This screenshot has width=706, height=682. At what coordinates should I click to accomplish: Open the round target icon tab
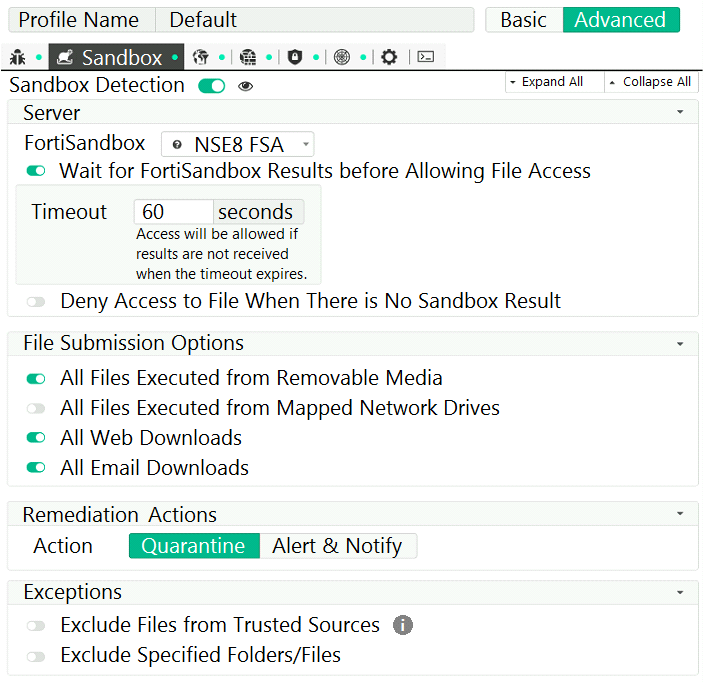coord(342,57)
